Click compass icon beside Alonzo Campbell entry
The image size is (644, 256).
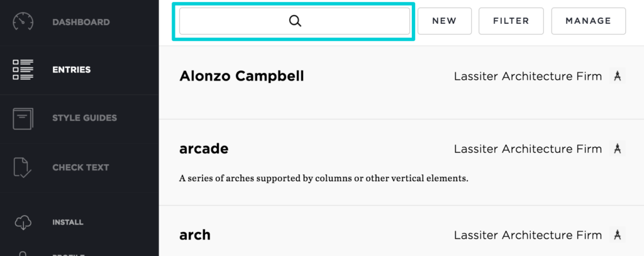pos(617,76)
